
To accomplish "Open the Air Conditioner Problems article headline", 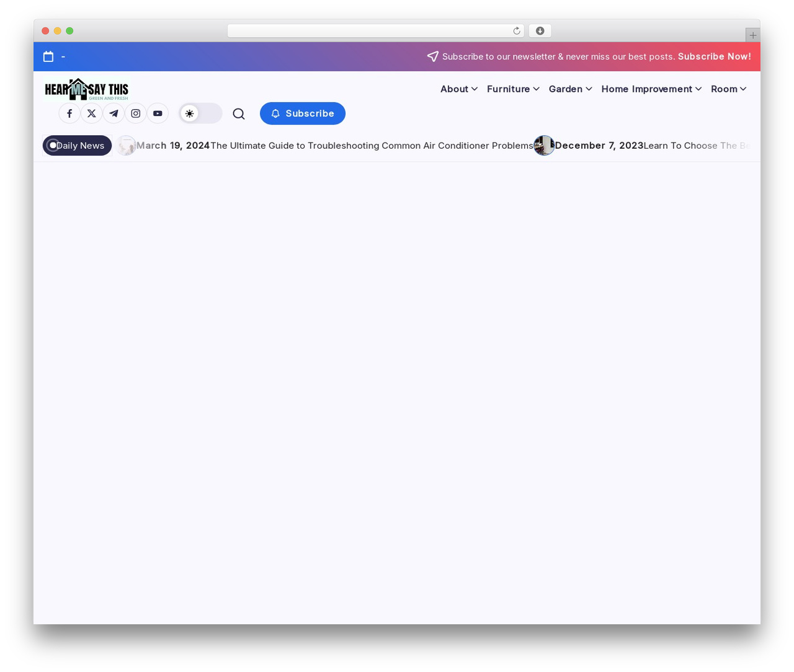I will pyautogui.click(x=372, y=146).
